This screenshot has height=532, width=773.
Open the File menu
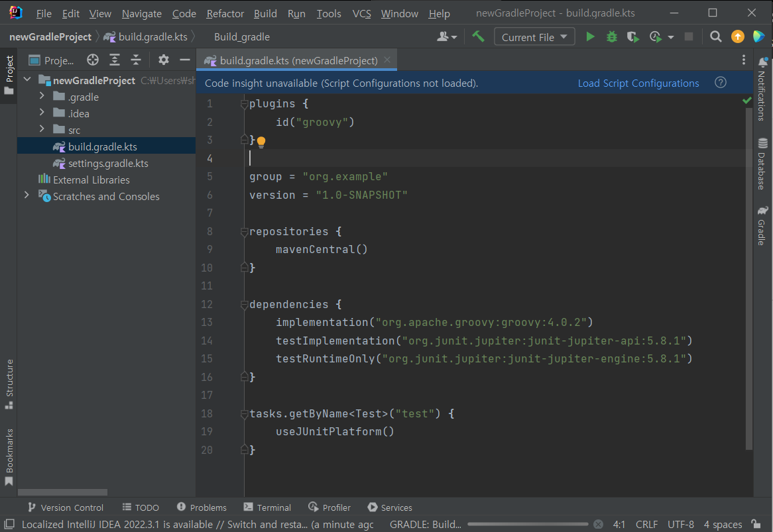pos(43,13)
